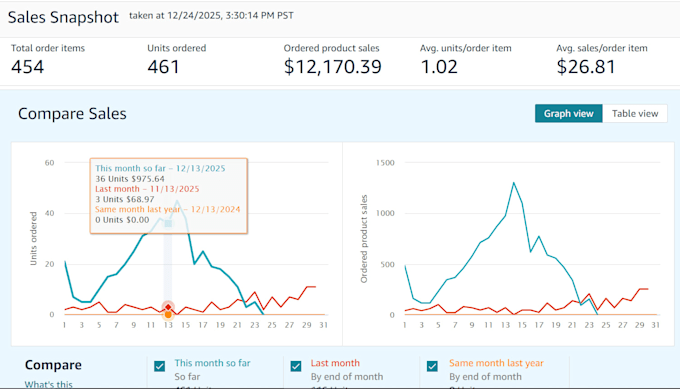Click the Sales Snapshot heading

pos(63,17)
